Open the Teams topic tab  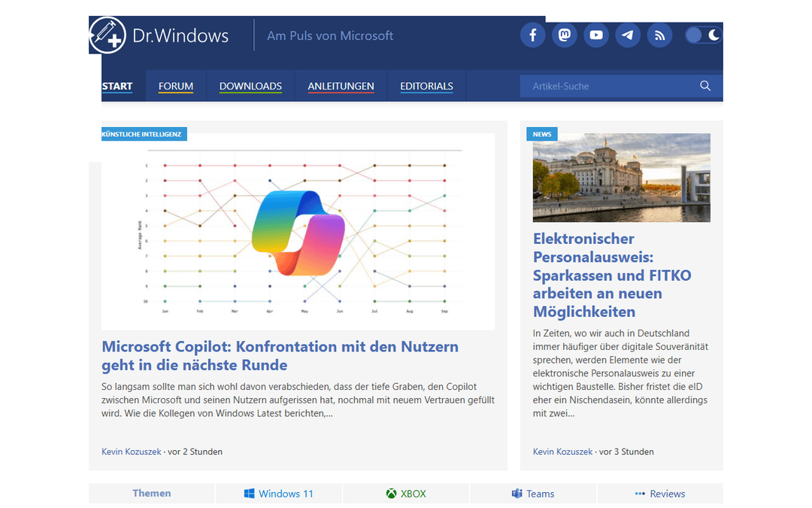tap(533, 494)
